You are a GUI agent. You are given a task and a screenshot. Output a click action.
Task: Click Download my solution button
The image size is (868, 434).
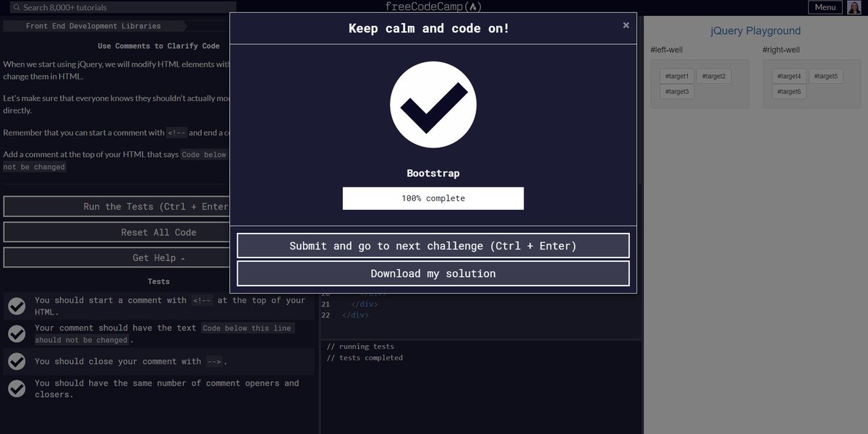tap(433, 273)
